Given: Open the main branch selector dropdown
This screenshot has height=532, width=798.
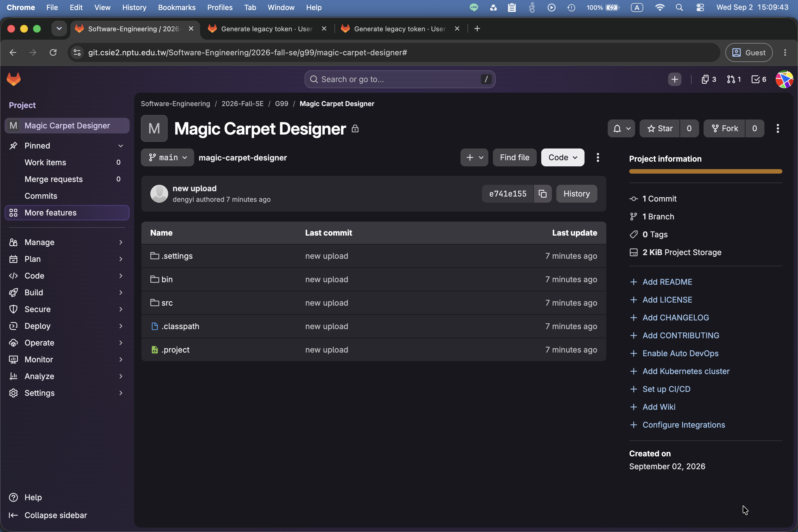Looking at the screenshot, I should click(167, 157).
